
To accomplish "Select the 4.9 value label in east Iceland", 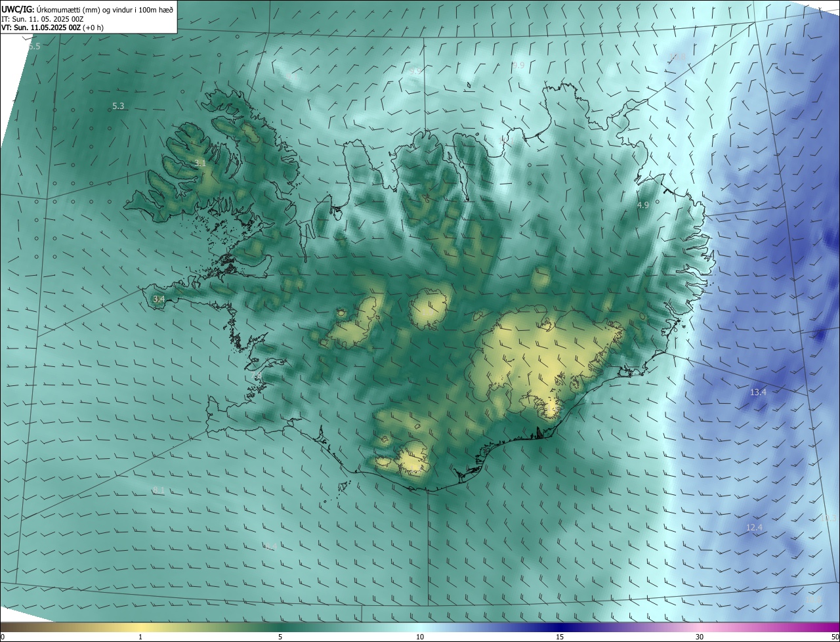I will click(643, 205).
